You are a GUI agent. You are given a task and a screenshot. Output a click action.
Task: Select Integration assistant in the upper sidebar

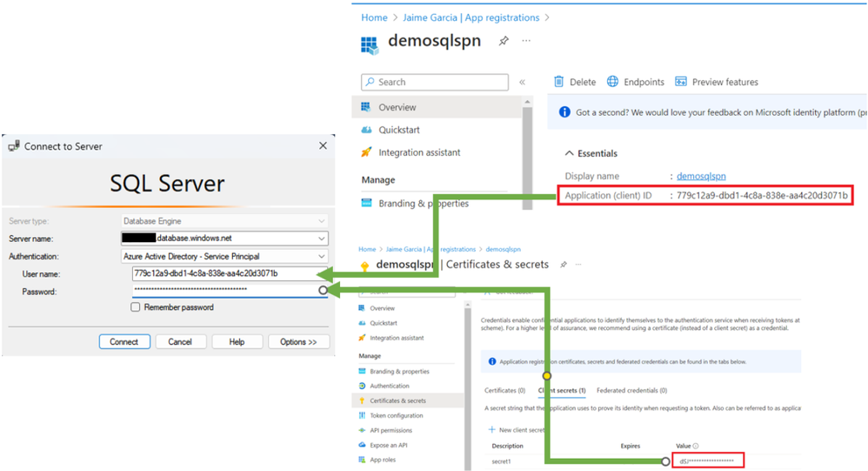(x=419, y=152)
